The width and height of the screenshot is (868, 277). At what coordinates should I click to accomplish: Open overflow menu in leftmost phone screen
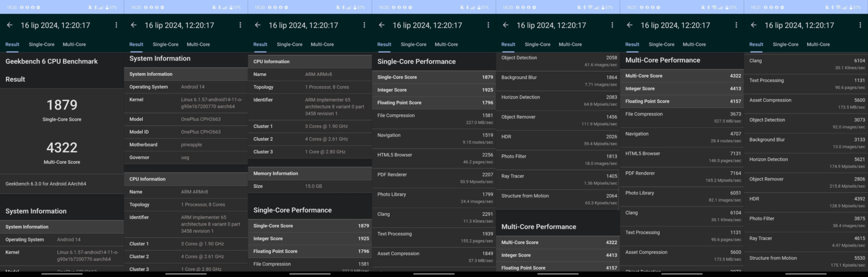click(x=116, y=25)
